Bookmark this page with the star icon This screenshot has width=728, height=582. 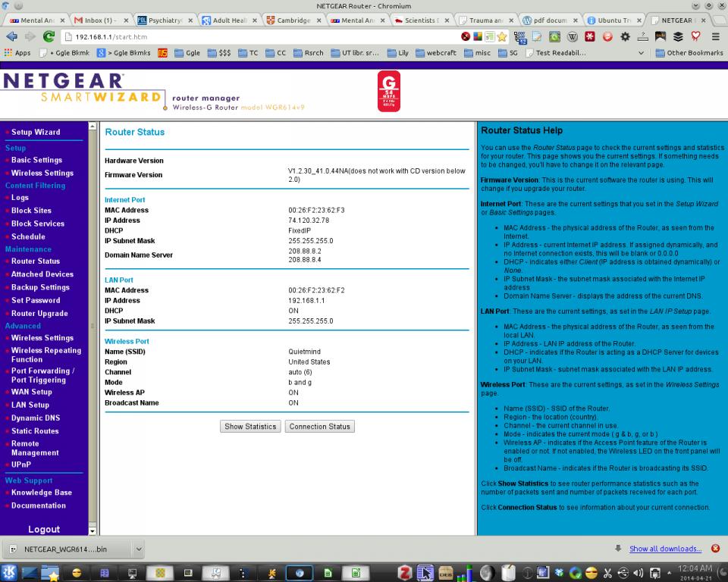coord(501,36)
